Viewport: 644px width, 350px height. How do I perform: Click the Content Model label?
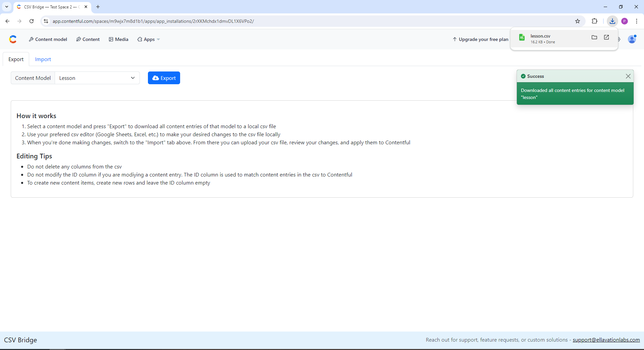pyautogui.click(x=33, y=78)
